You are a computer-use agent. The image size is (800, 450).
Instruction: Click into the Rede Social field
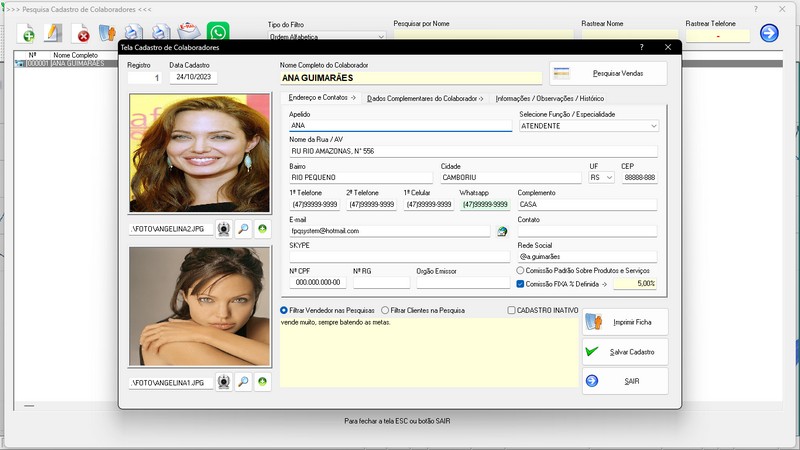click(587, 257)
